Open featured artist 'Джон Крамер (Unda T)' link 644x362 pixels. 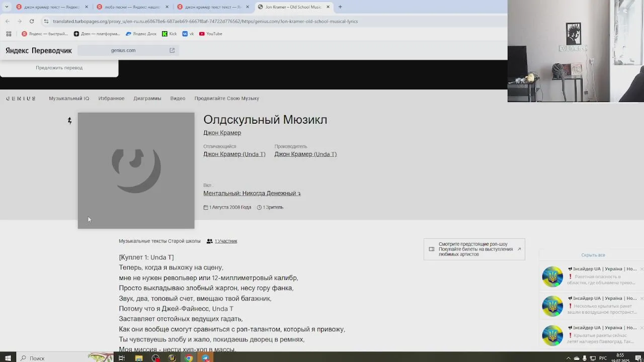point(234,154)
